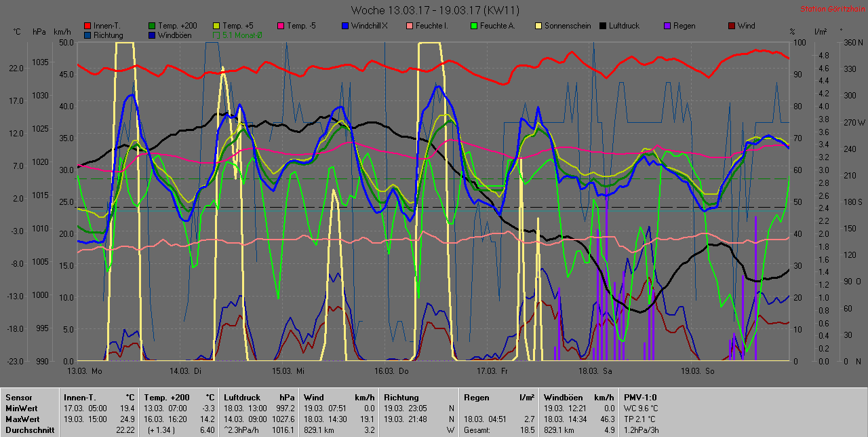
Task: Click the Temp. +200 °C column header
Action: coord(180,398)
